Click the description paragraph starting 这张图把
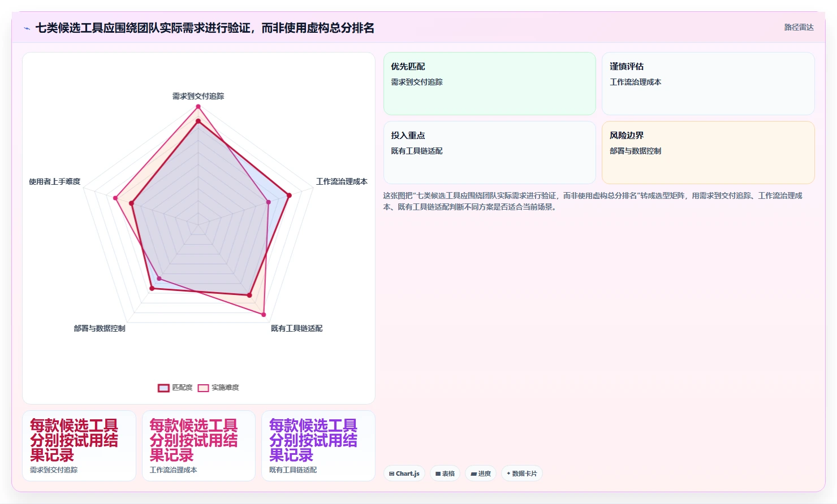 [593, 201]
